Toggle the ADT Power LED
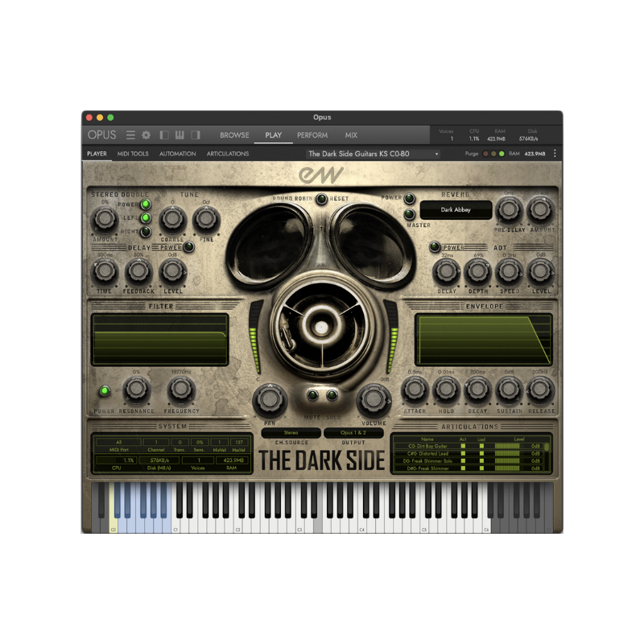644x644 pixels. (x=435, y=247)
